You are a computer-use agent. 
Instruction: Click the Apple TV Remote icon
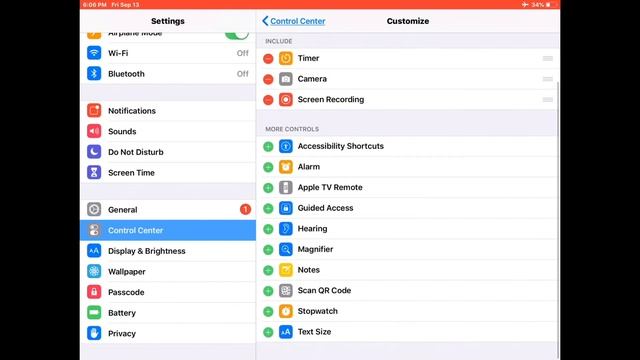(286, 187)
